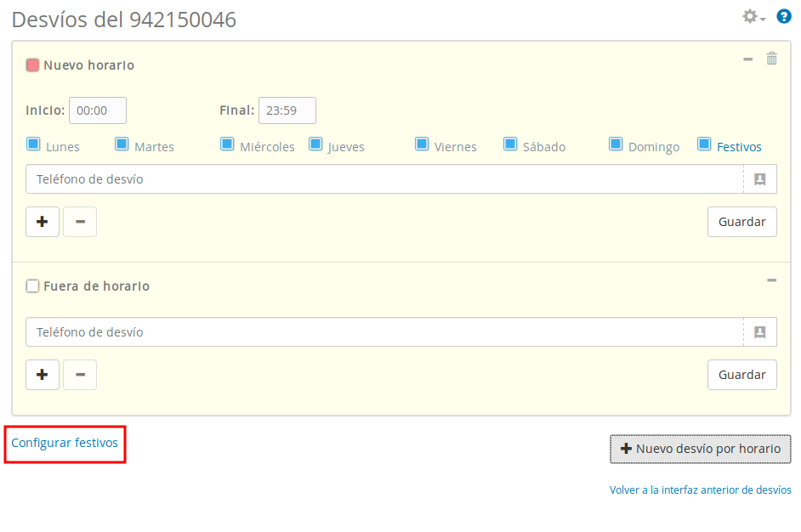Click Nuevo desvío por horario button

pos(700,449)
